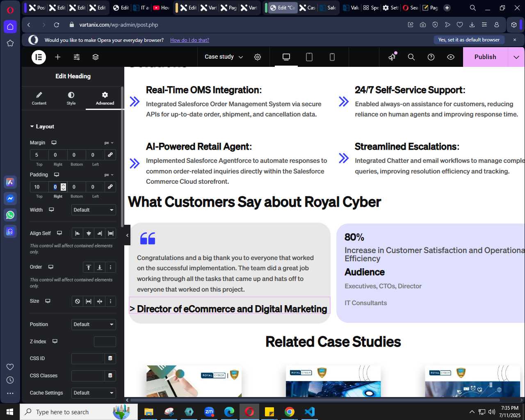Set Size to Grow

(89, 301)
